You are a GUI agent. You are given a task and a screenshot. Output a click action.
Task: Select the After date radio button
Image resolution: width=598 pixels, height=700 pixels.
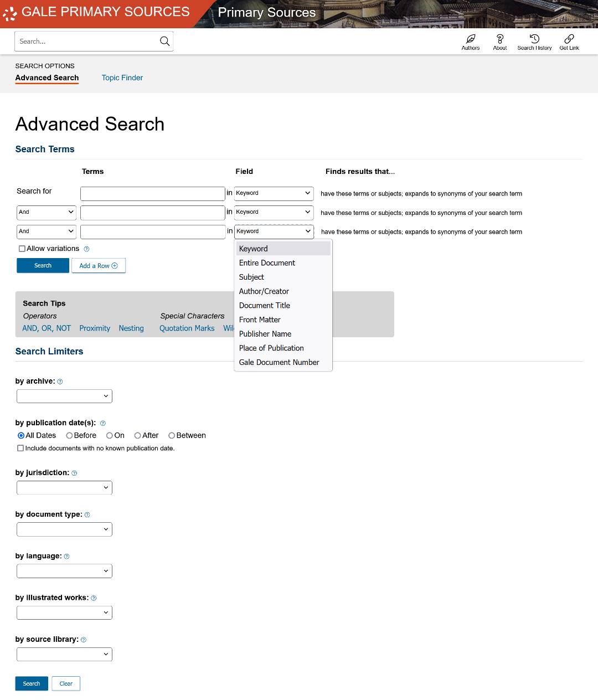click(x=138, y=435)
